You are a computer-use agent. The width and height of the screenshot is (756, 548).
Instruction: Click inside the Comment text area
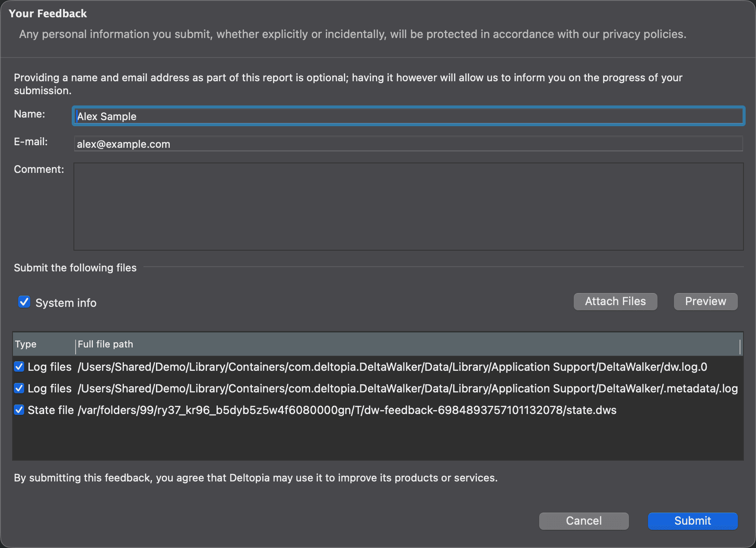tap(408, 207)
